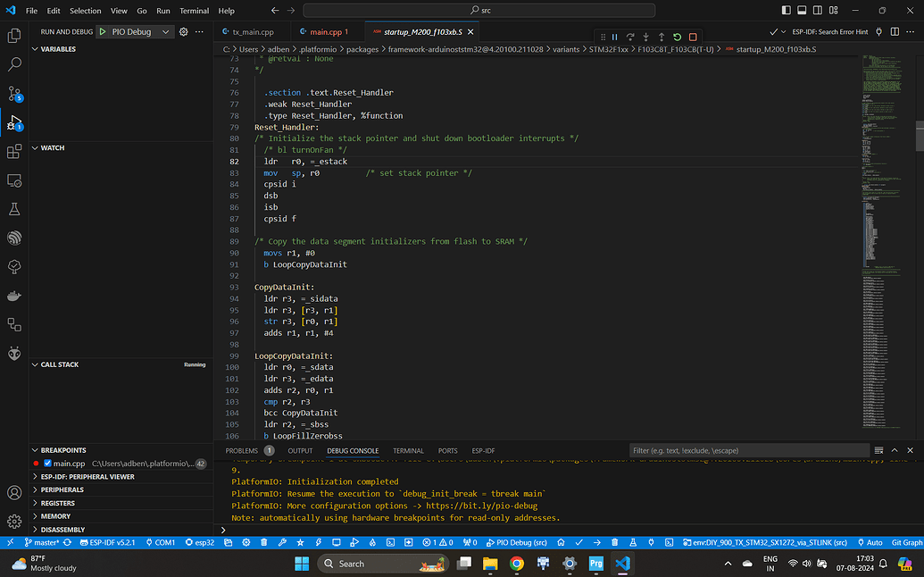
Task: Switch to the tx_main.cpp editor tab
Action: tap(253, 32)
